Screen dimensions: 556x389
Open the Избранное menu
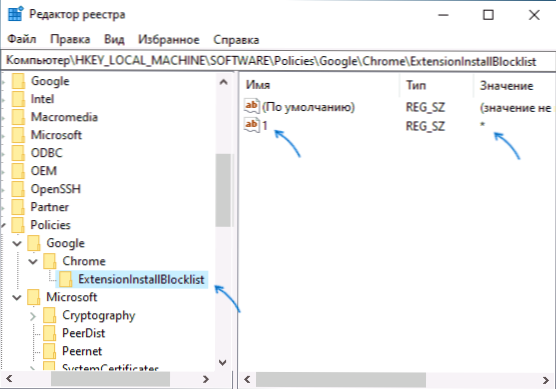(169, 39)
